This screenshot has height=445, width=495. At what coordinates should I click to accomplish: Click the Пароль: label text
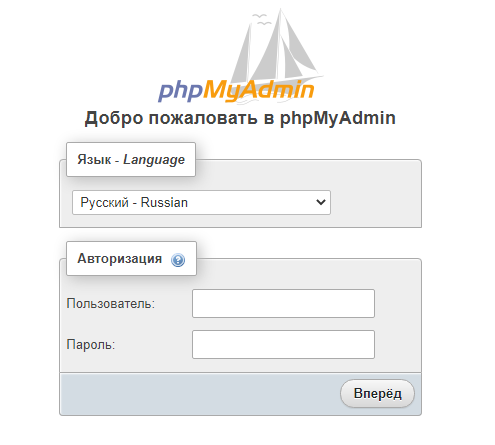pyautogui.click(x=91, y=344)
